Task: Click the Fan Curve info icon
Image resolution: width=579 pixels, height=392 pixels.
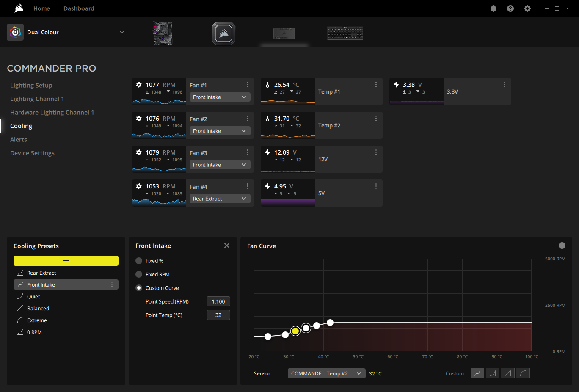Action: click(562, 246)
